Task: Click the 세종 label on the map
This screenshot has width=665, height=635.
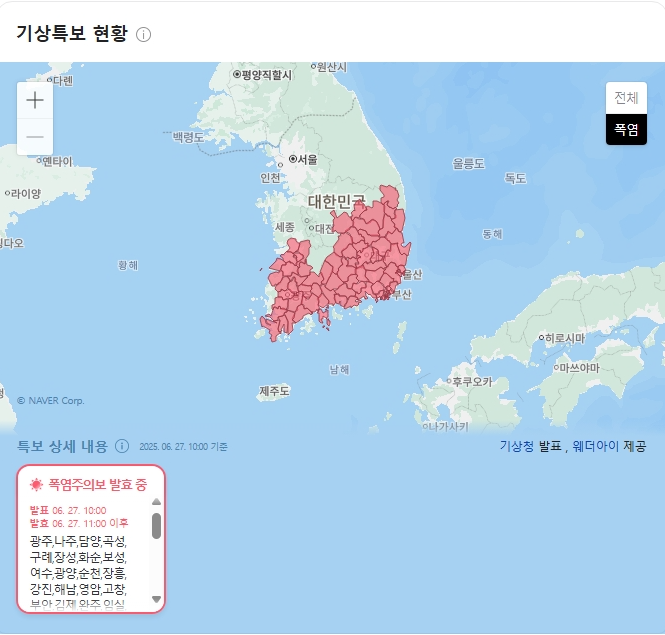Action: tap(285, 227)
